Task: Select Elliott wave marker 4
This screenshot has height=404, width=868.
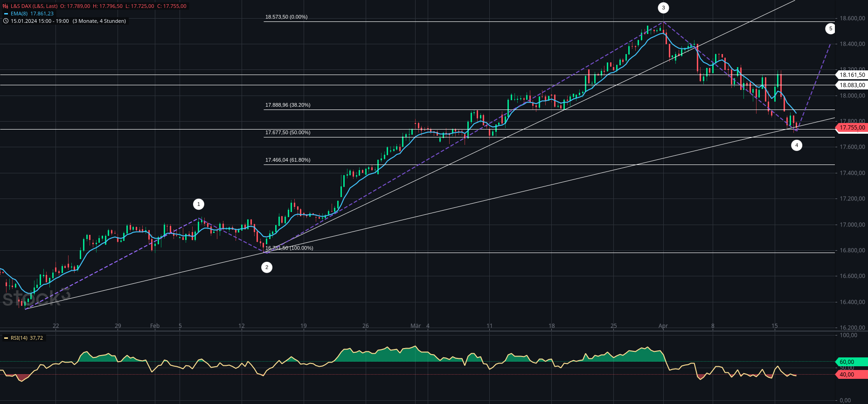Action: [x=797, y=145]
